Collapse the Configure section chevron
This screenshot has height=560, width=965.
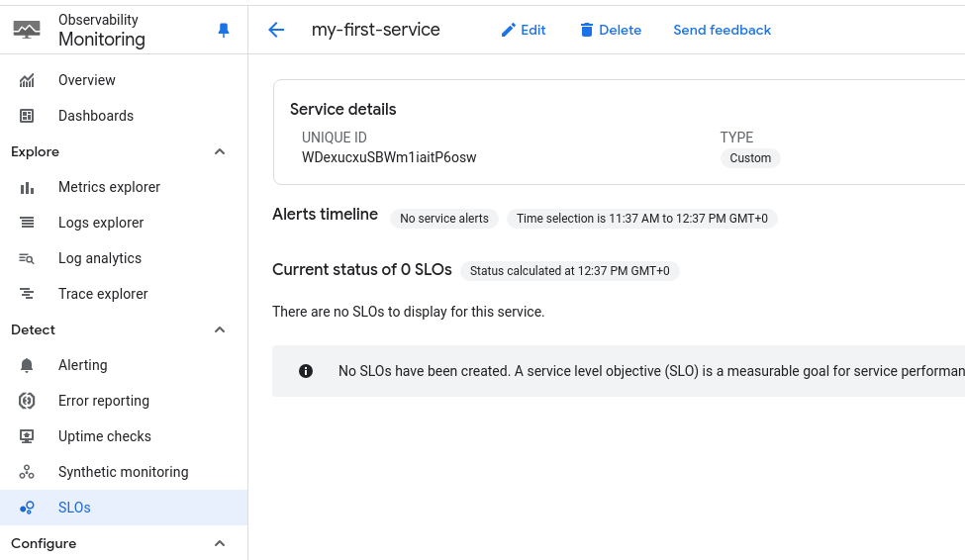(x=220, y=543)
